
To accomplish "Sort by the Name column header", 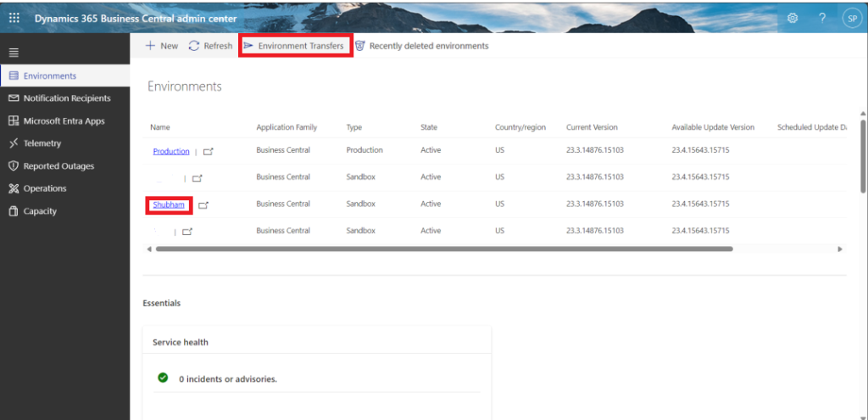I will (160, 127).
